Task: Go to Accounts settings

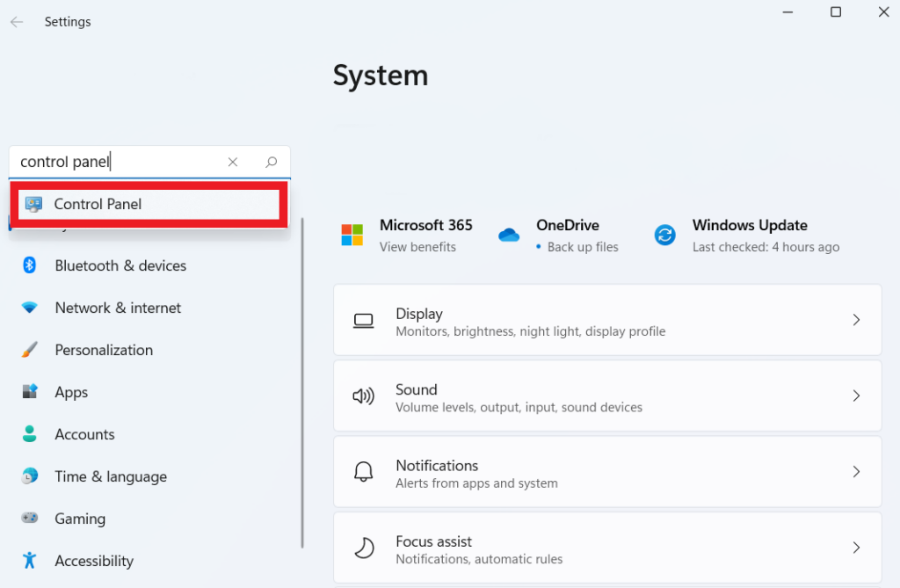Action: [84, 434]
